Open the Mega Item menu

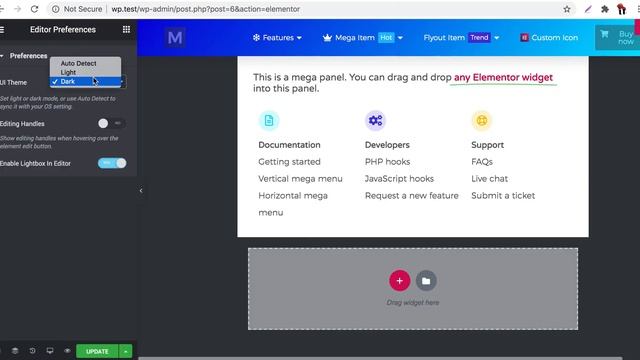pos(362,38)
